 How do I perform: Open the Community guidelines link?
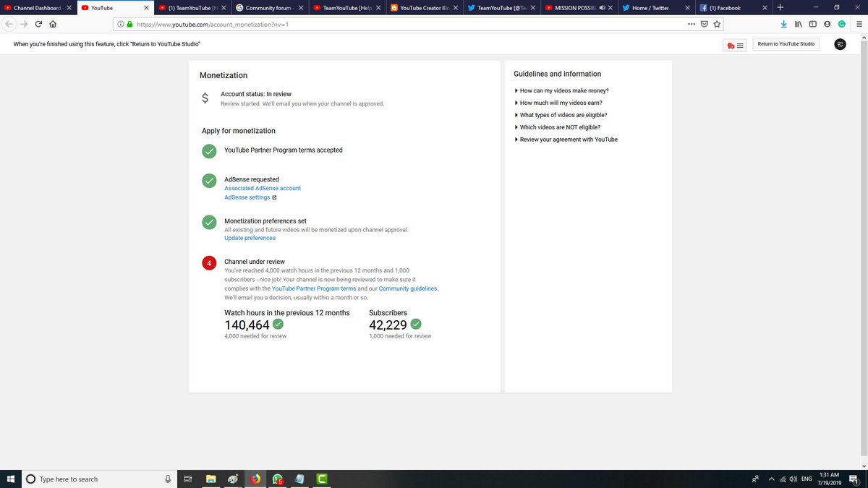tap(408, 288)
